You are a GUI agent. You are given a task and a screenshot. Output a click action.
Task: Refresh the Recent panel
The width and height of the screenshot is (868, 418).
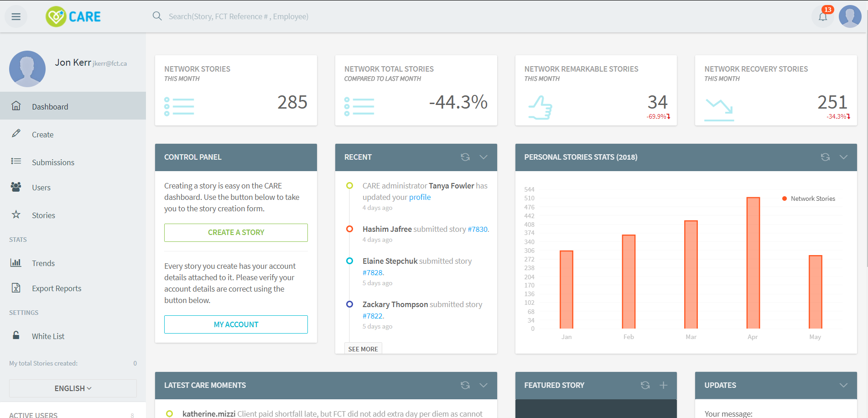pos(465,157)
